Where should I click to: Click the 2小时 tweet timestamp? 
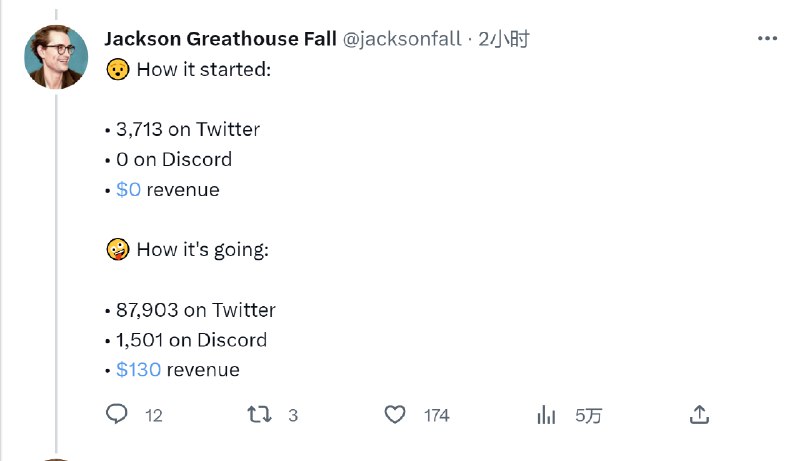[x=503, y=40]
